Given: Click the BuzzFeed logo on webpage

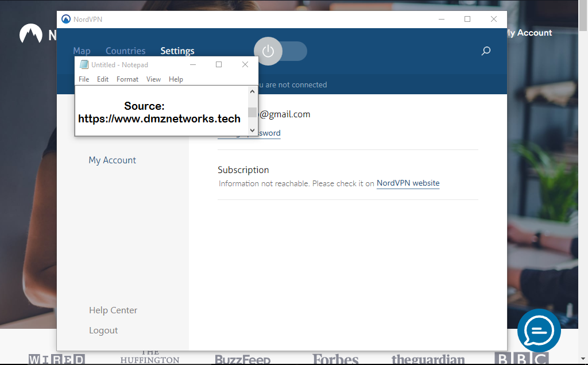Looking at the screenshot, I should click(x=243, y=359).
